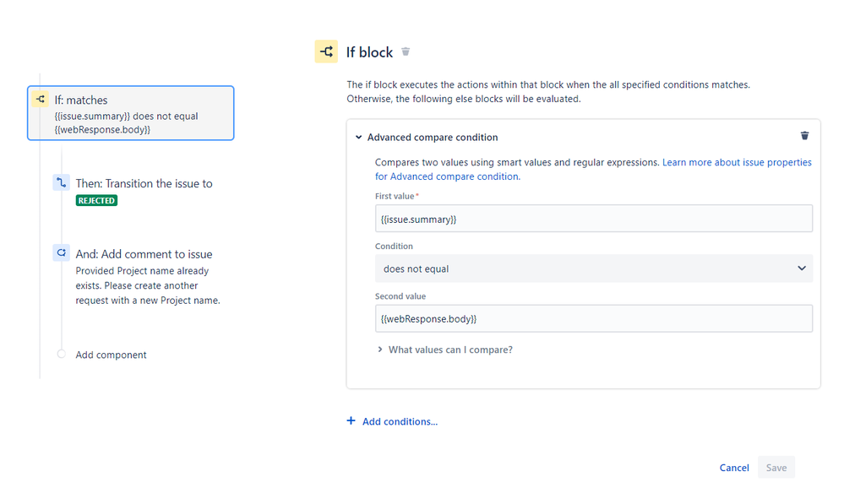Click the plus icon beside Add conditions
The image size is (844, 504).
[351, 420]
